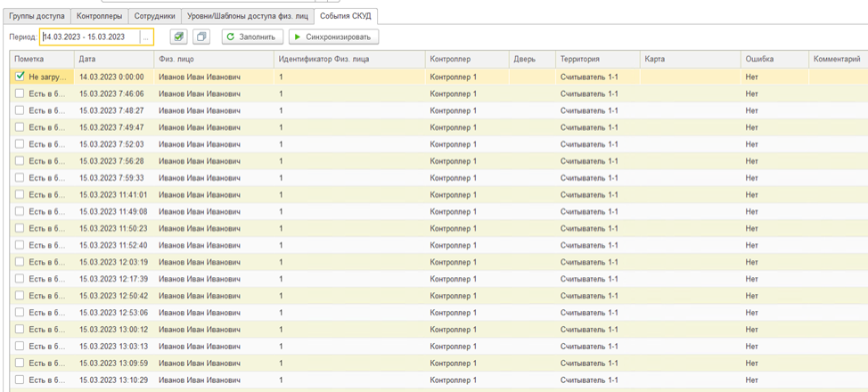Click the Заполнить button
868x392 pixels.
(253, 37)
